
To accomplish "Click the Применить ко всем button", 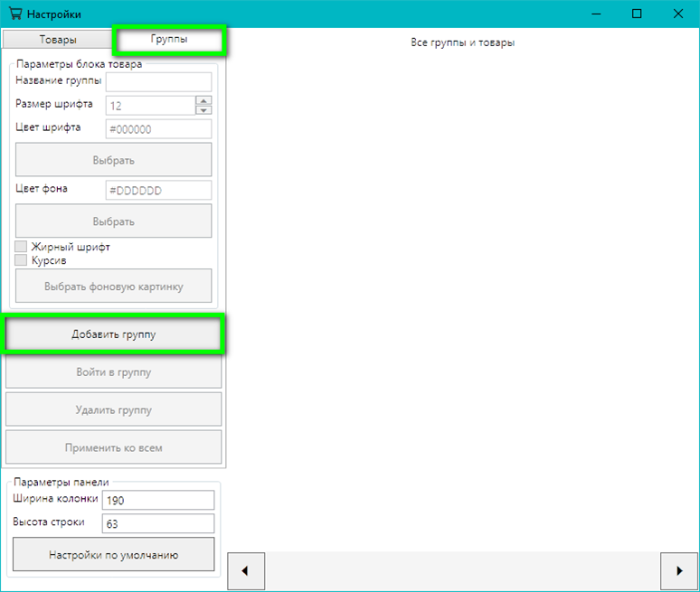I will click(113, 448).
